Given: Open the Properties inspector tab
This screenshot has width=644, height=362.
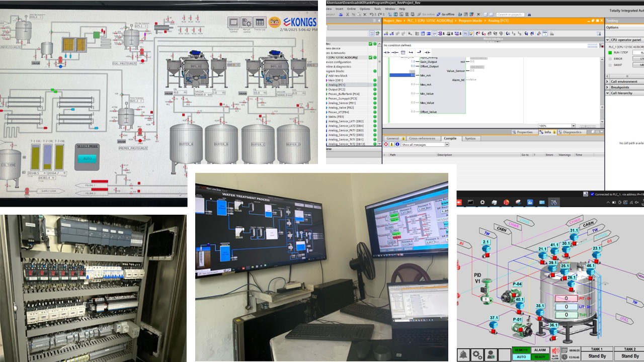Looking at the screenshot, I should click(x=524, y=132).
